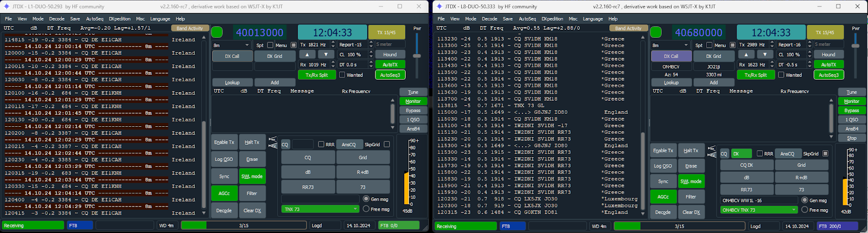
Task: Click frequency display 40013000 in L1-DUO
Action: (x=259, y=33)
